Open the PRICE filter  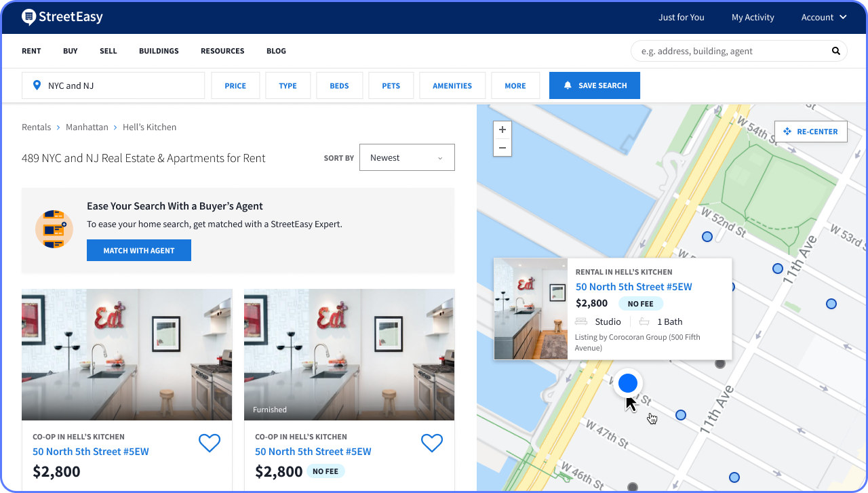(235, 85)
